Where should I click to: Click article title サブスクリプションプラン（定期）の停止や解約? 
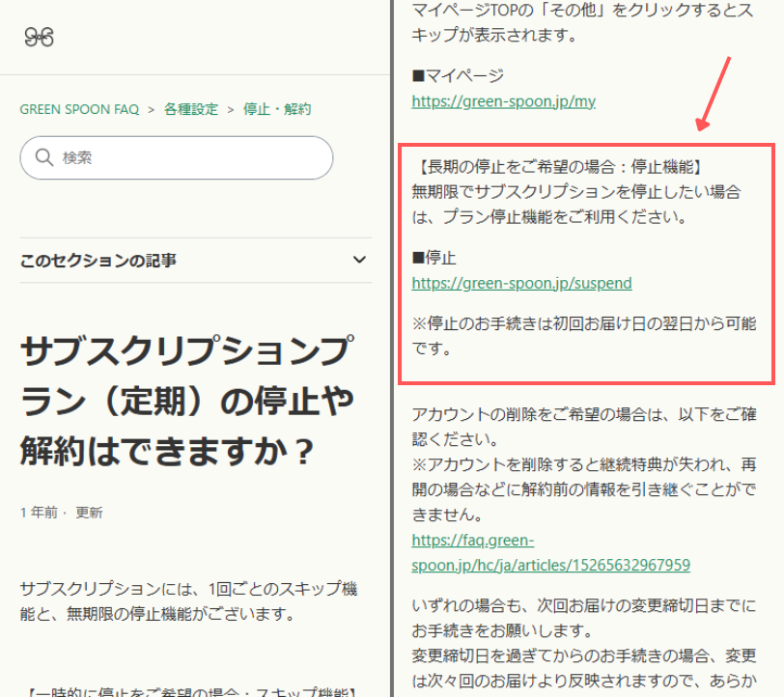187,401
